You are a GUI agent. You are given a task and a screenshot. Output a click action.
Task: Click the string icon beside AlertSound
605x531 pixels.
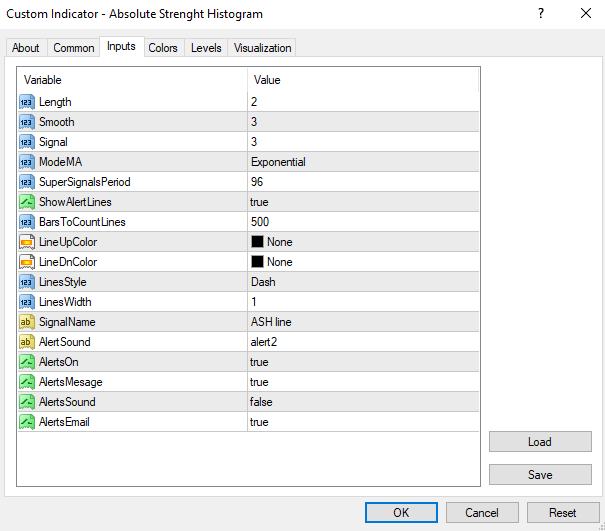(x=27, y=342)
